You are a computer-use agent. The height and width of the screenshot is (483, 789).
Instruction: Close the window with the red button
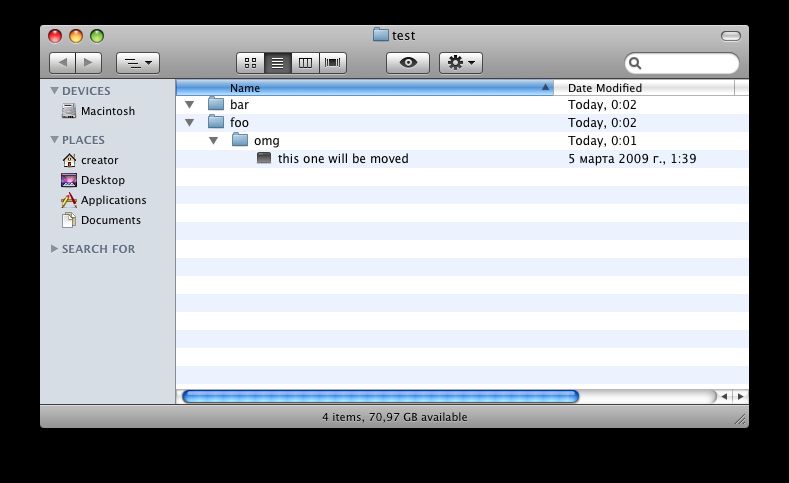point(55,36)
